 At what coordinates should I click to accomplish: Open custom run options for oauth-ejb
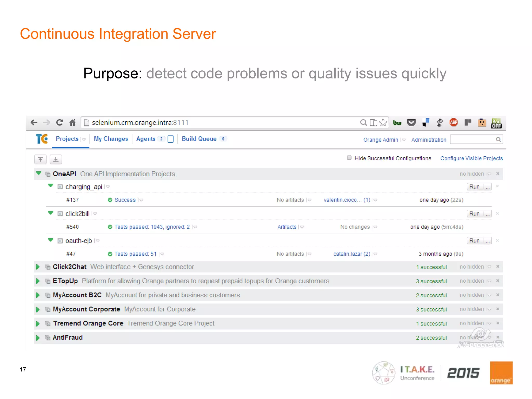pos(488,241)
